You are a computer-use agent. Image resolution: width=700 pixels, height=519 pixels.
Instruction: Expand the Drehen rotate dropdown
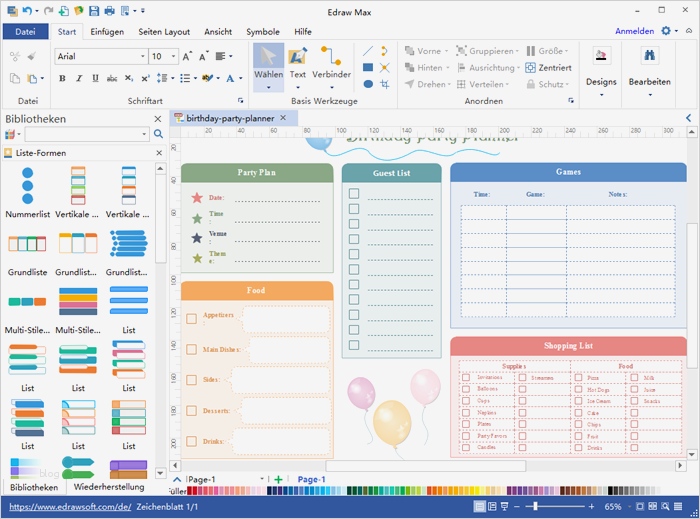(449, 84)
